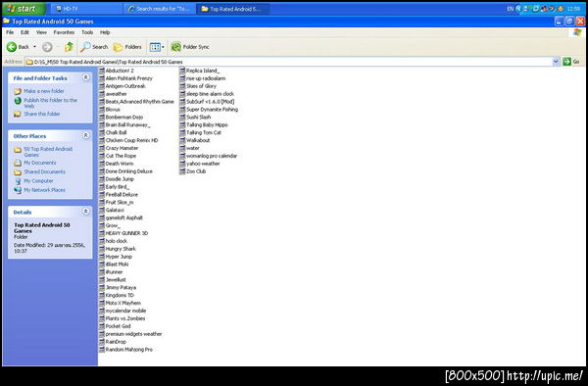Select the HEAVY GUNNER 3D file icon
588x386 pixels.
click(x=102, y=233)
